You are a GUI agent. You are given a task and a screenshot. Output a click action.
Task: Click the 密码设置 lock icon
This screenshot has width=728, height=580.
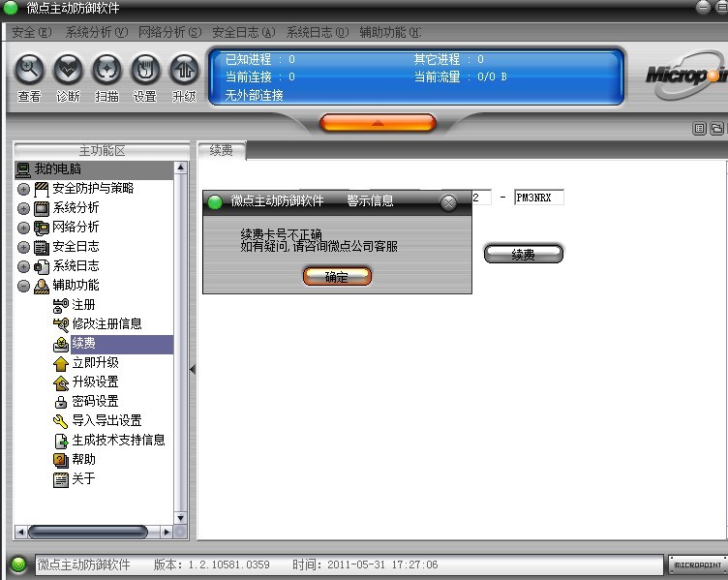tap(61, 402)
